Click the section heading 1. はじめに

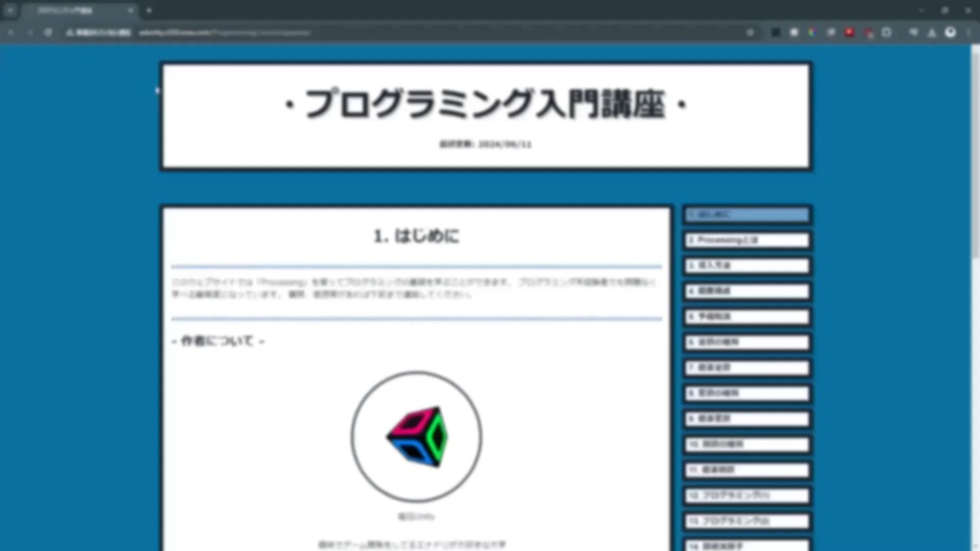(x=416, y=236)
